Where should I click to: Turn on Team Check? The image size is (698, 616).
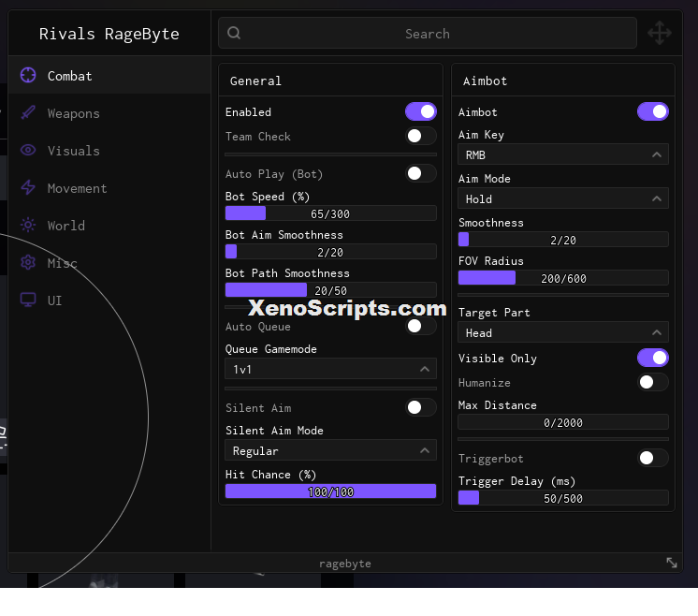[x=421, y=136]
